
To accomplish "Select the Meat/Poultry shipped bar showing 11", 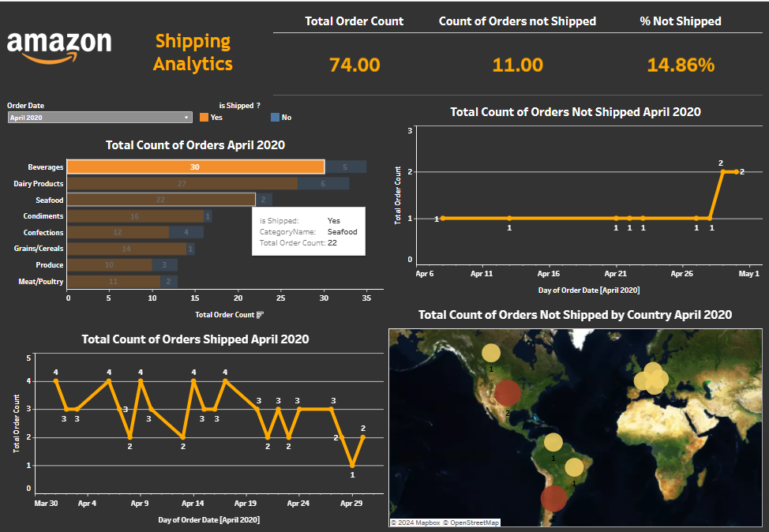I will [114, 282].
